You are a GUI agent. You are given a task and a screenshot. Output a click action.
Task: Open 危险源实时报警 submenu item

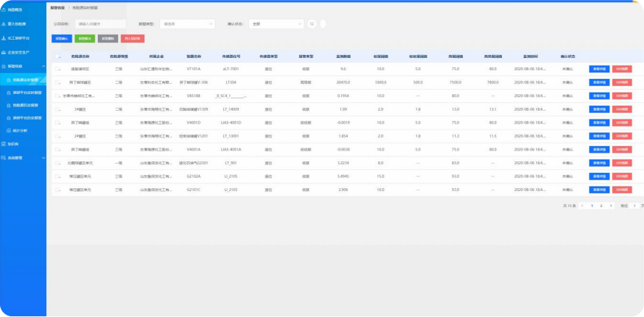tap(23, 80)
